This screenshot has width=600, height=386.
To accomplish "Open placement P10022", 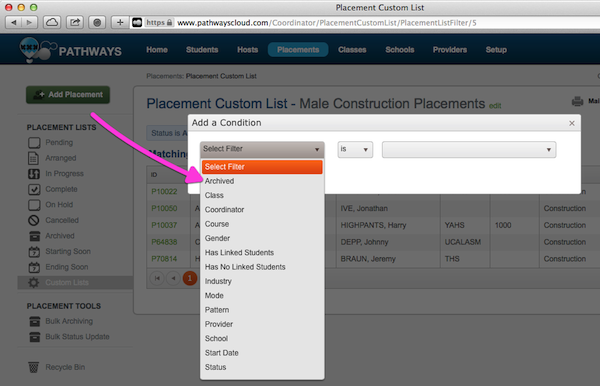I will tap(164, 192).
